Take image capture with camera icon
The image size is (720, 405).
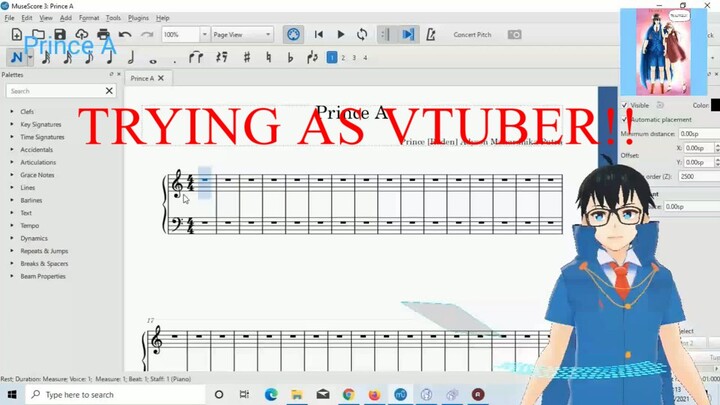pyautogui.click(x=514, y=34)
